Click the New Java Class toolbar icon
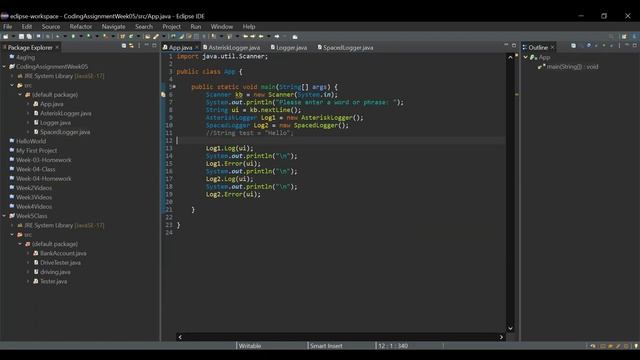Image resolution: width=640 pixels, height=360 pixels. pos(131,36)
